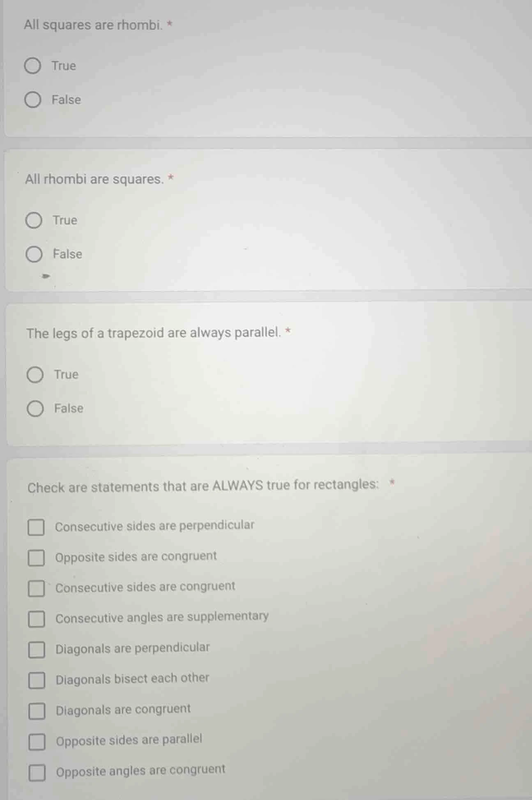Mark True for trapezoid legs parallel question
This screenshot has width=532, height=800.
35,375
